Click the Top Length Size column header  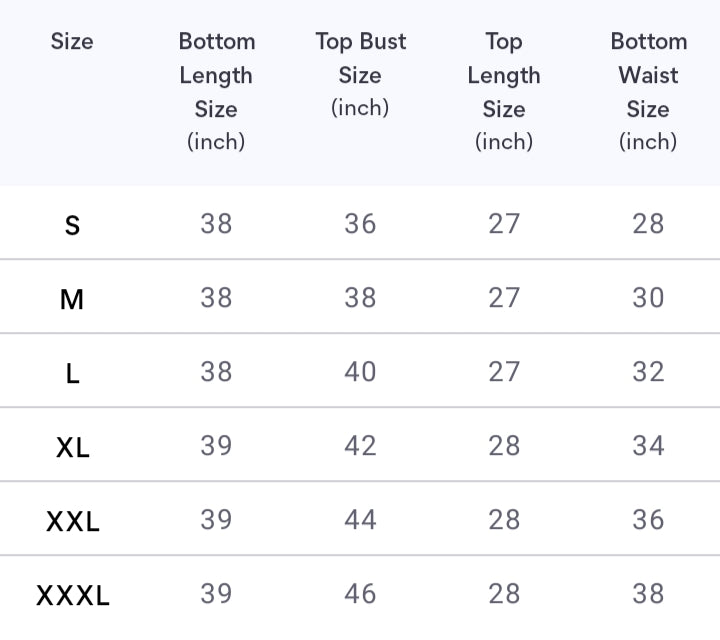click(x=504, y=91)
